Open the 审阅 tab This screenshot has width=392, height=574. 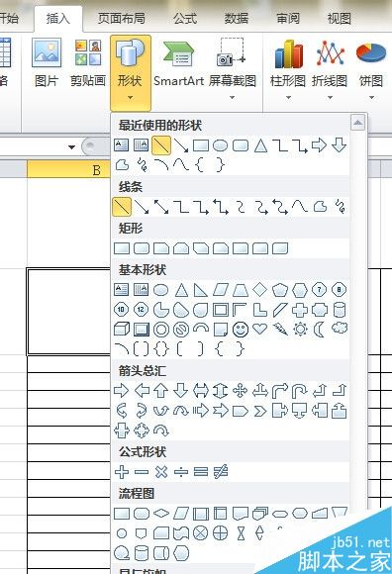[288, 18]
